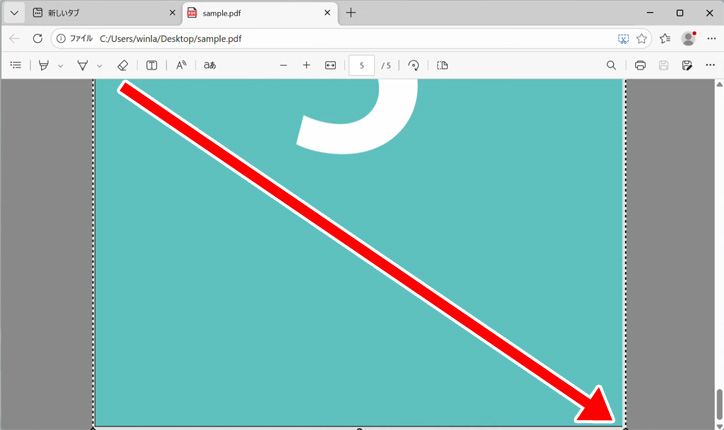
Task: Click the page number input field
Action: [x=361, y=65]
